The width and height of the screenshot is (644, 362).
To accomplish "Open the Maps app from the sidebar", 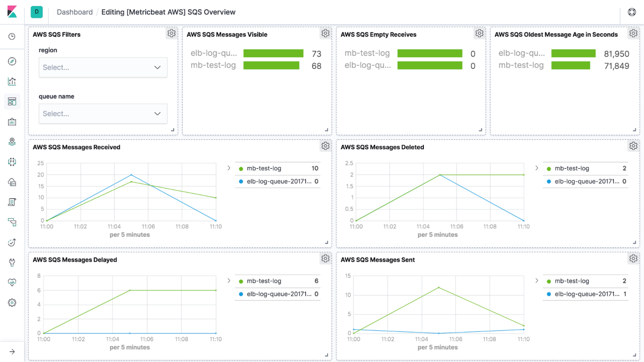I will [x=12, y=142].
